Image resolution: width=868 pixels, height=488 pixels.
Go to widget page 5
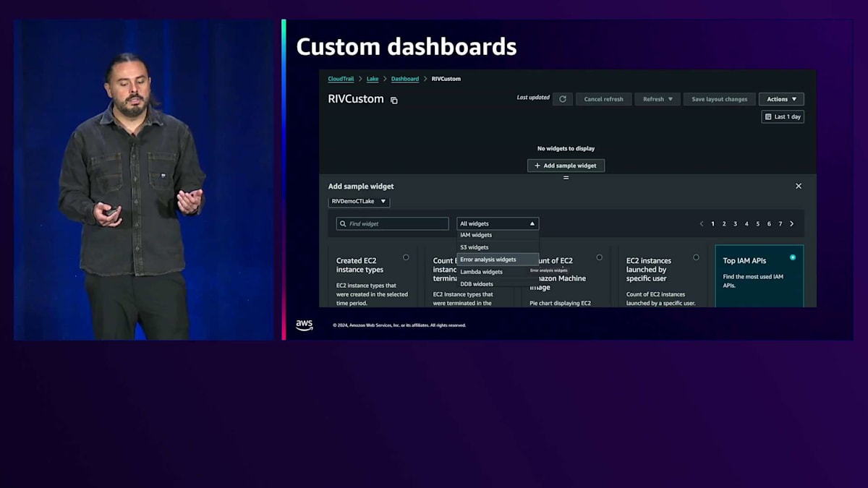pyautogui.click(x=758, y=224)
